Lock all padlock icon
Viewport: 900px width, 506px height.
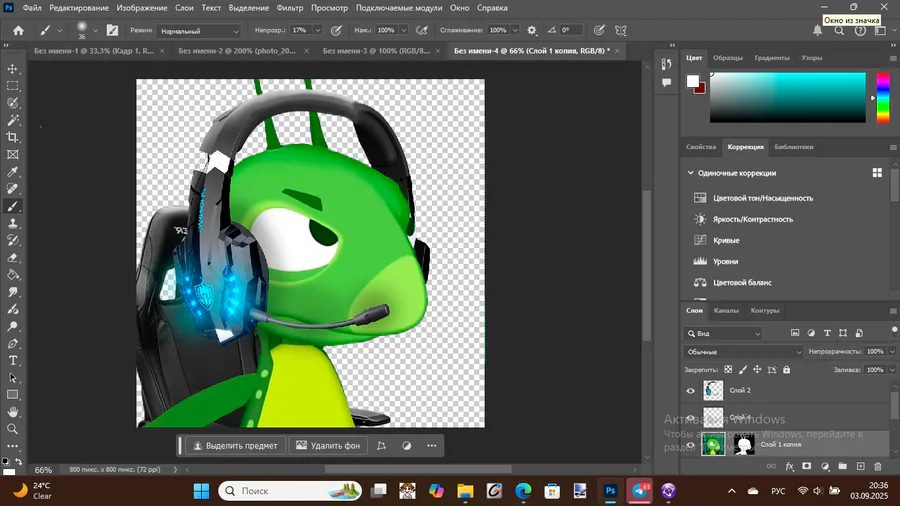786,370
